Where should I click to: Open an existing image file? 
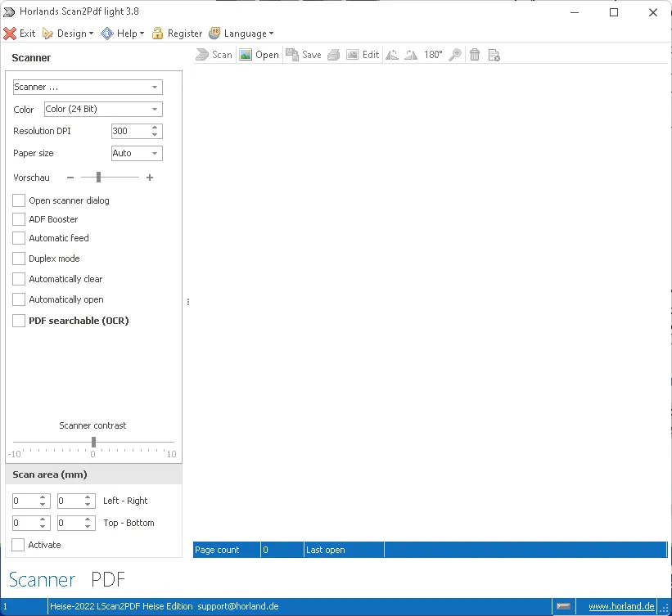[x=259, y=54]
